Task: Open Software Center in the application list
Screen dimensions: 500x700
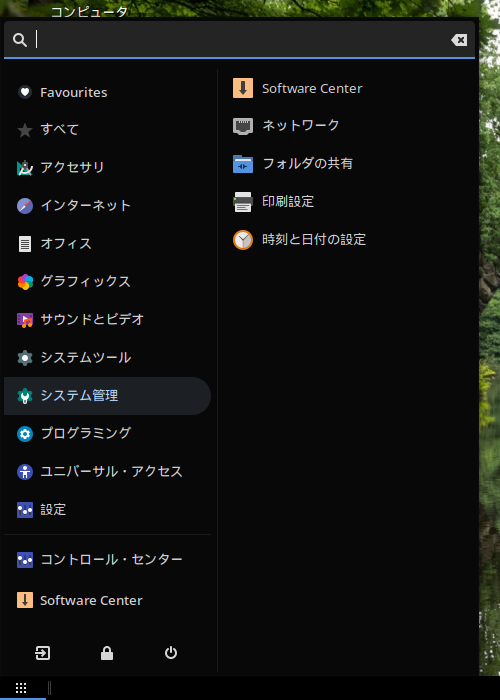Action: (x=297, y=88)
